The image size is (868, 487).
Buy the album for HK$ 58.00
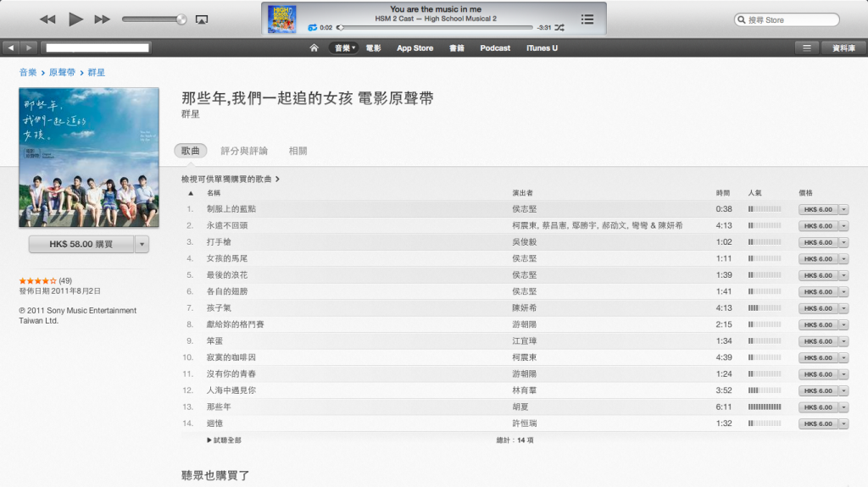[81, 244]
